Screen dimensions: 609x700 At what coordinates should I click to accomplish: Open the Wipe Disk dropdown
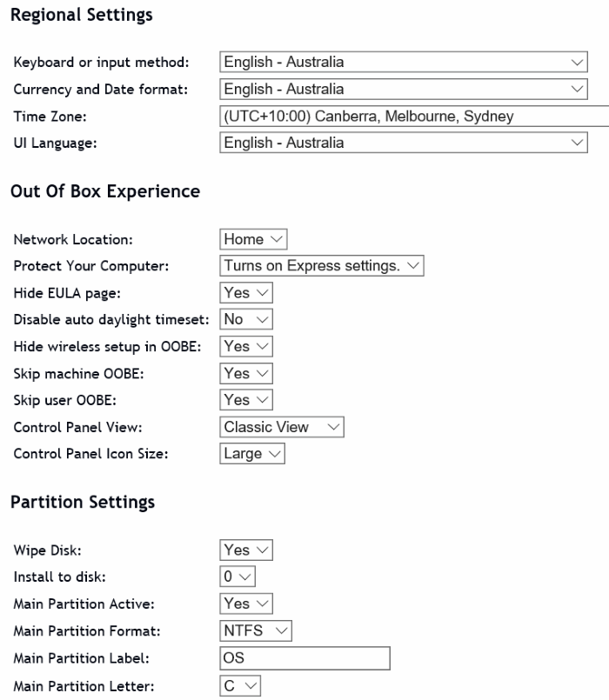[x=246, y=550]
